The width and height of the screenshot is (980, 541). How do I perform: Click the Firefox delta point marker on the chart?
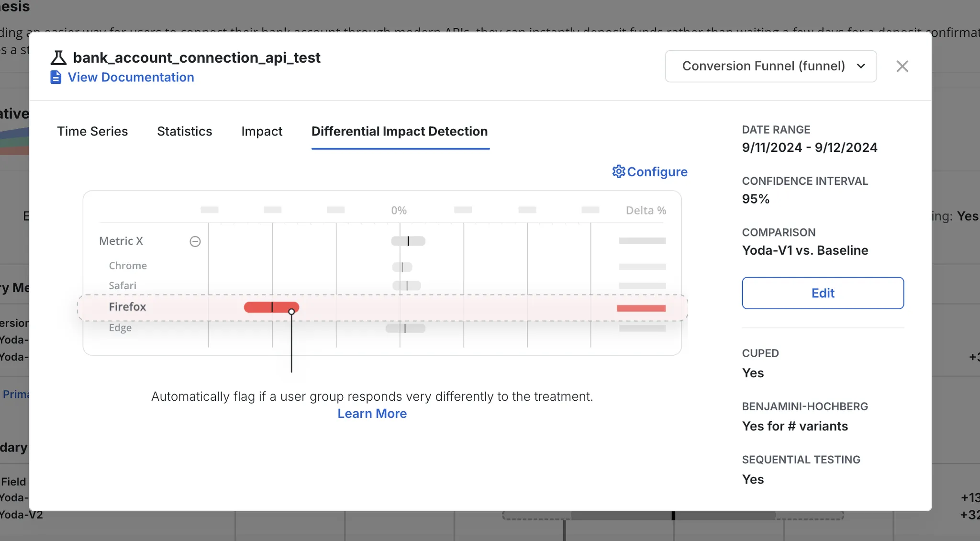(x=292, y=311)
